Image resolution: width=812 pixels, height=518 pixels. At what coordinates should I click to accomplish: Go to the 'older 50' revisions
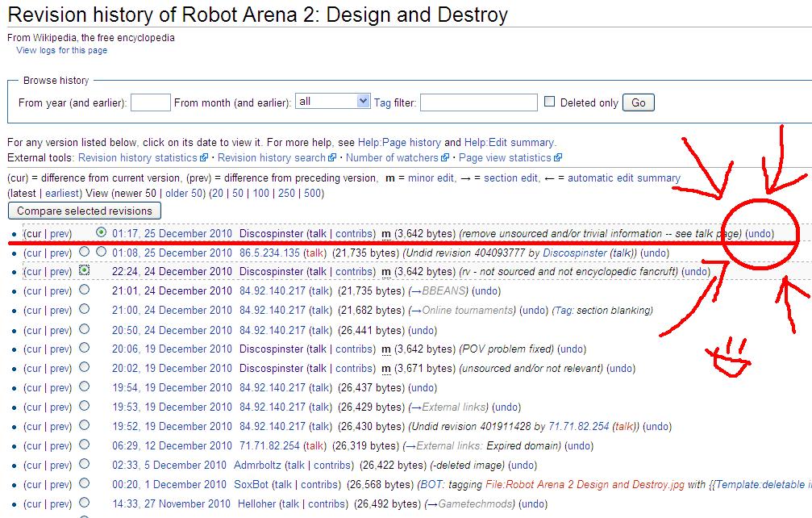(185, 193)
